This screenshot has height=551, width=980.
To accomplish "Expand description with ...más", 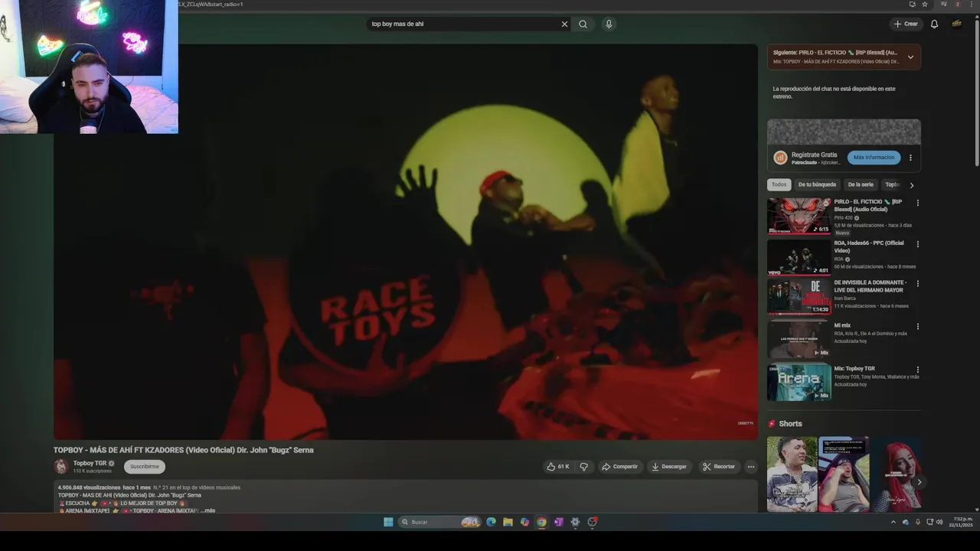I will tap(208, 510).
